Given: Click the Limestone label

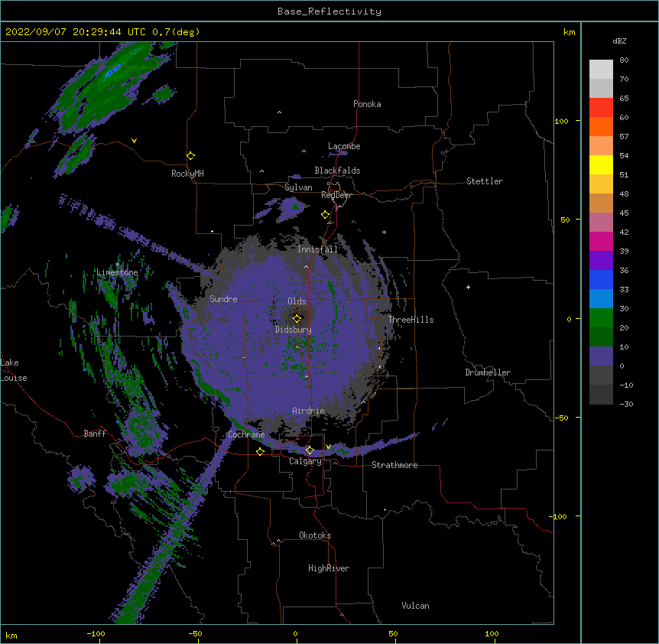Looking at the screenshot, I should pos(117,272).
